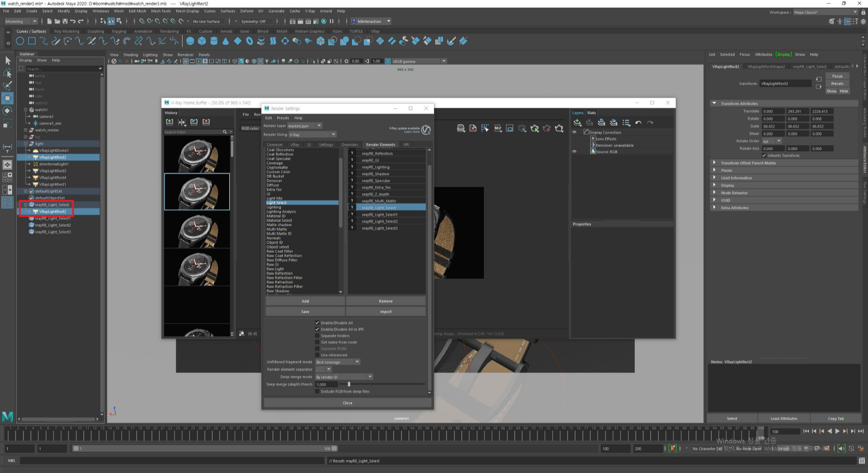Click the polygon sphere shelf icon
The height and width of the screenshot is (473, 868).
190,41
